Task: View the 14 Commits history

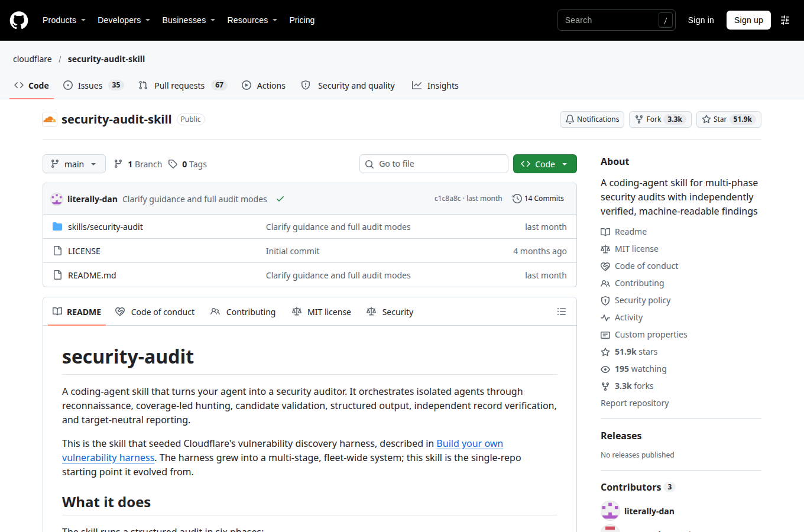Action: coord(538,199)
